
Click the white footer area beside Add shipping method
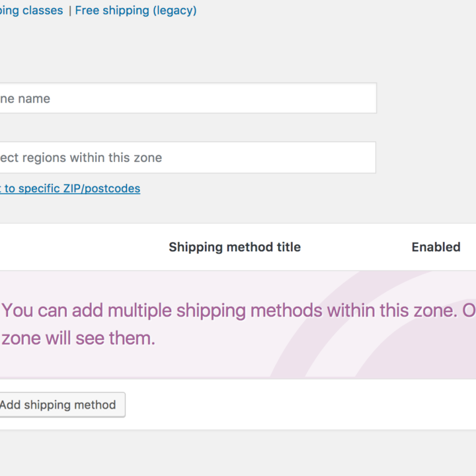297,405
